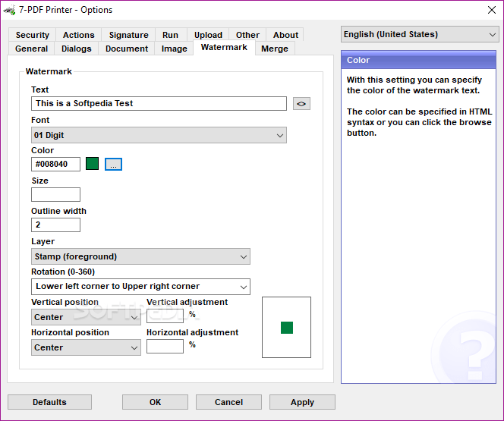Click the Defaults button

49,402
